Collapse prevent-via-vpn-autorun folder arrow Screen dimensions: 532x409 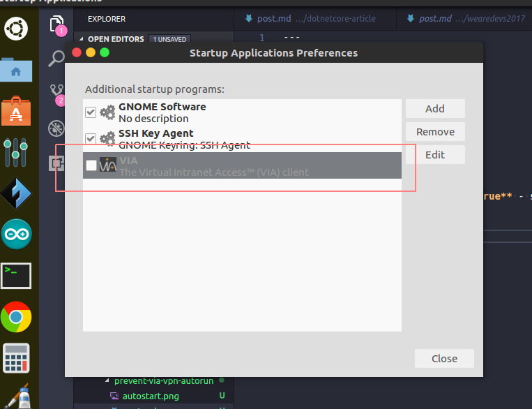click(x=107, y=380)
